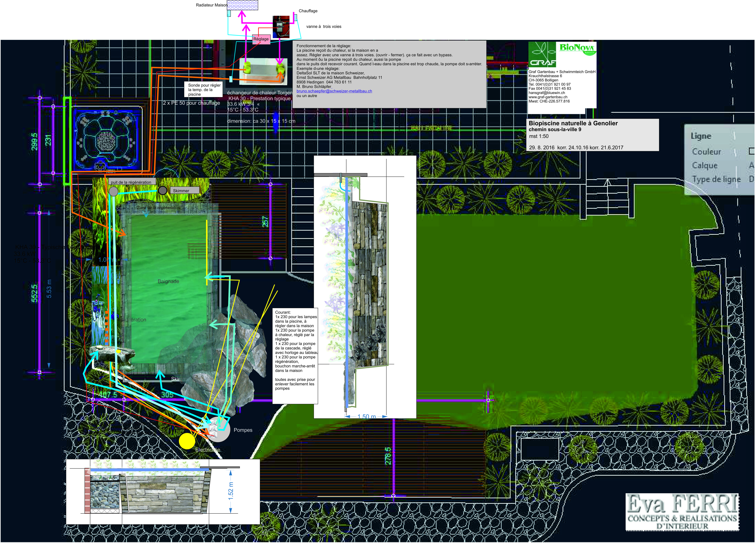
Task: Select the 'mst 1:50' scale text
Action: [539, 136]
